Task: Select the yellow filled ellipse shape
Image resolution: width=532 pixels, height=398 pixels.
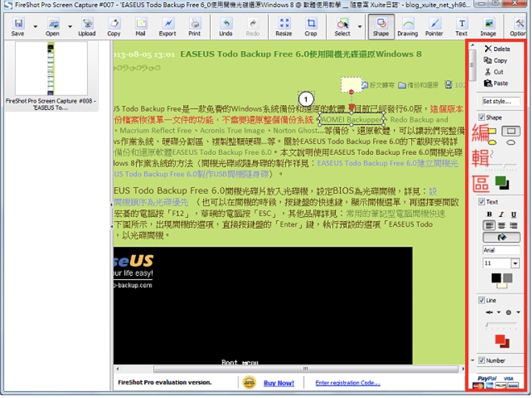Action: [493, 143]
